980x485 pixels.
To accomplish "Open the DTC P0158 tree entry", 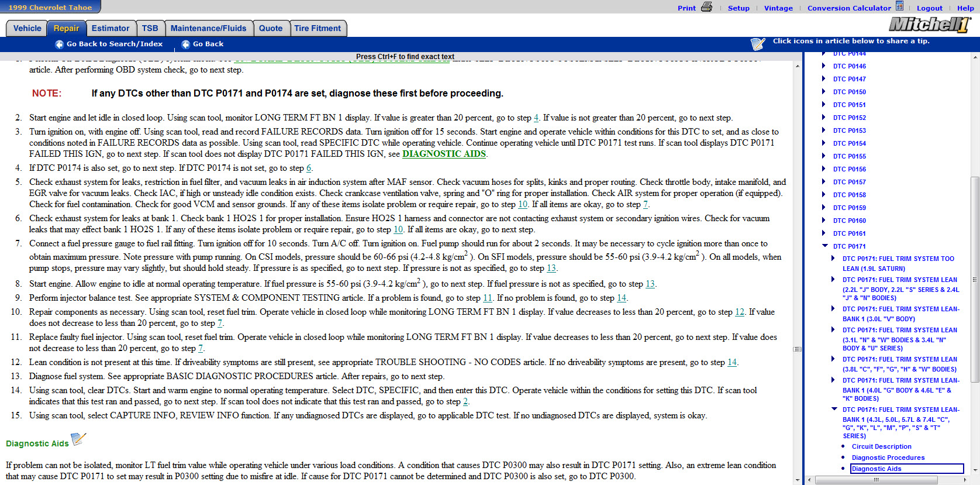I will (x=850, y=195).
